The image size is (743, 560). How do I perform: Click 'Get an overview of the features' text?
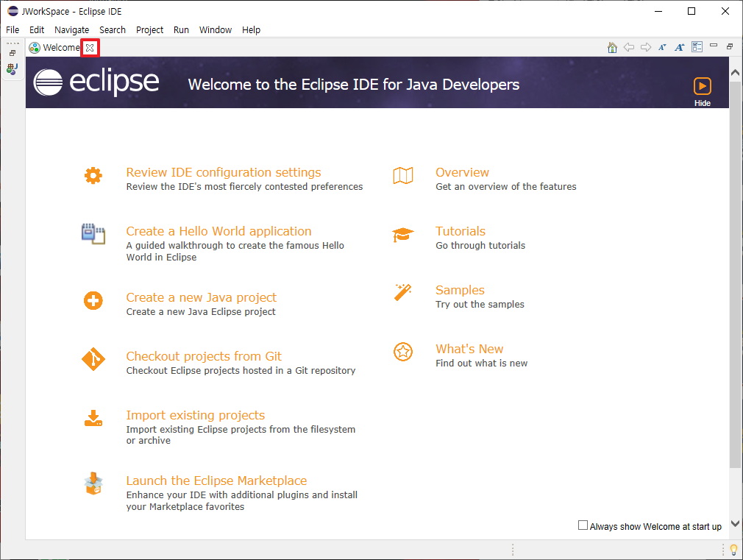coord(506,186)
